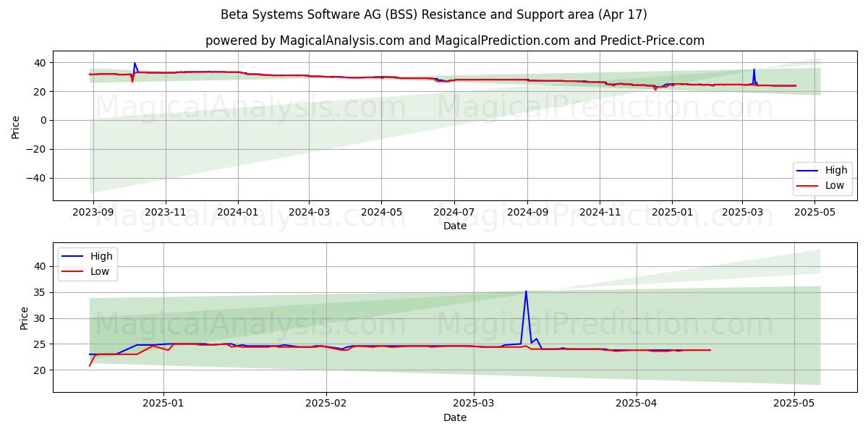Click the 'Date' x-axis label of top chart
Image resolution: width=868 pixels, height=434 pixels.
[455, 226]
